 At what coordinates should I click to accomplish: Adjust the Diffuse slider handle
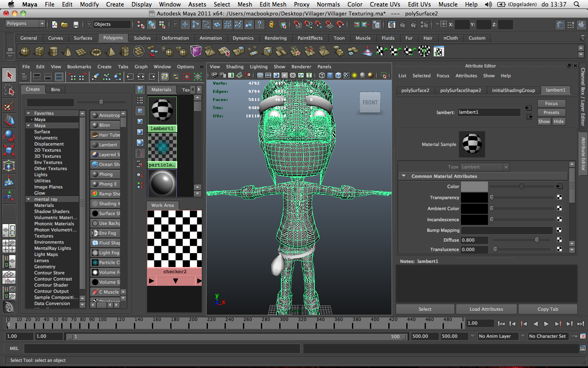537,240
